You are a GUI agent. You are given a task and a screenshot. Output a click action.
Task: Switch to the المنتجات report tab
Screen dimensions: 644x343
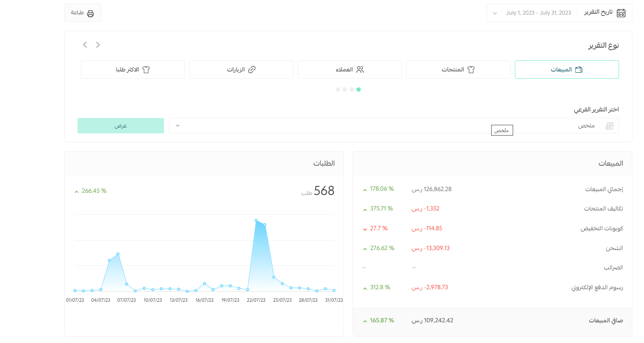click(x=458, y=70)
